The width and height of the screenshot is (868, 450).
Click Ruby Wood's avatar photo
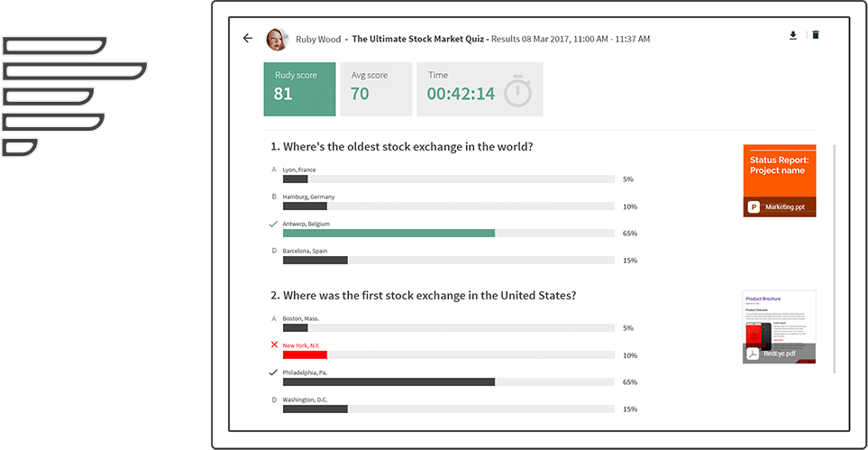click(x=277, y=40)
